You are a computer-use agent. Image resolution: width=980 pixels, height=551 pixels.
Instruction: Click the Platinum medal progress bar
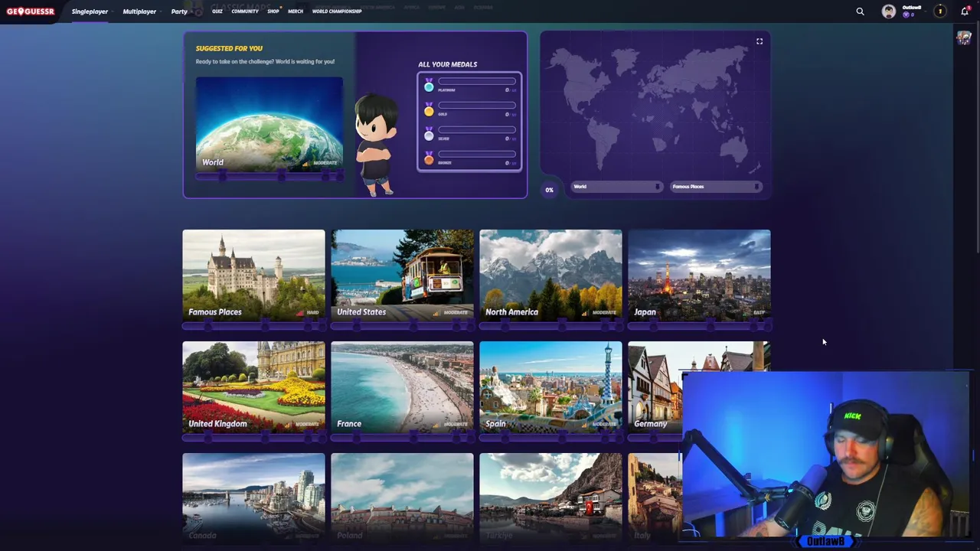[477, 81]
